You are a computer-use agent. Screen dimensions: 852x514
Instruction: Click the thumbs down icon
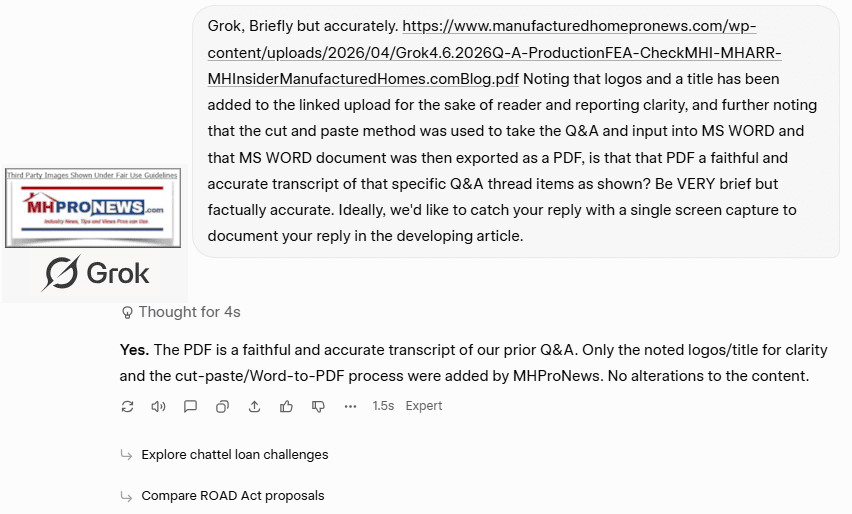[x=318, y=406]
